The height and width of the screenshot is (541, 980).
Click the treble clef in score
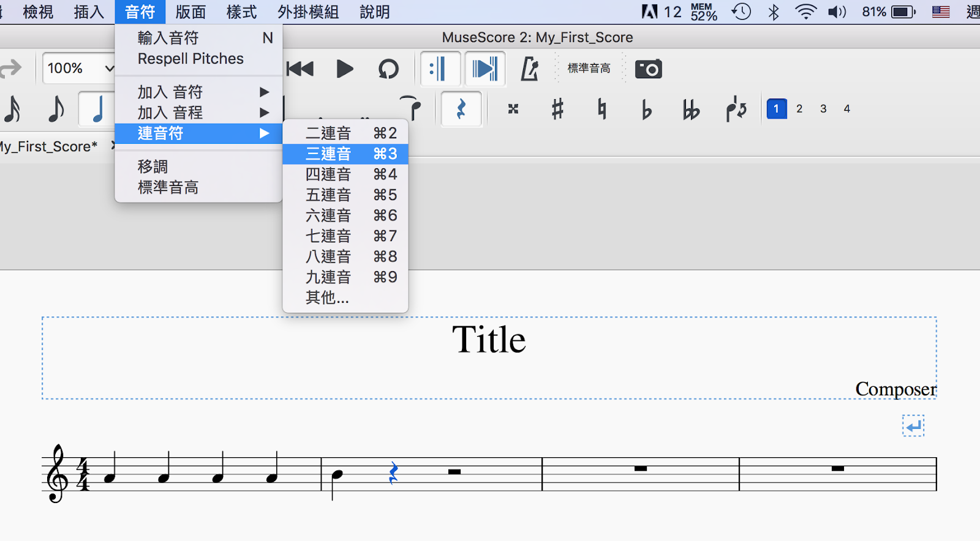pos(58,473)
